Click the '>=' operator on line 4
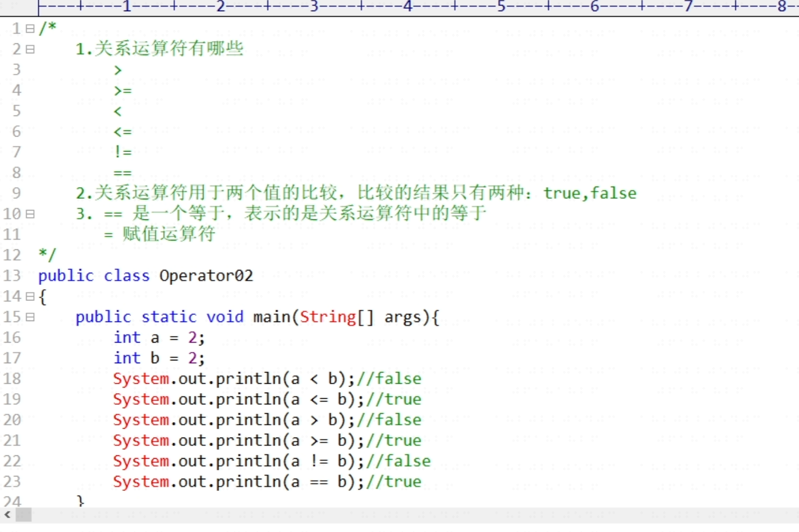The height and width of the screenshot is (532, 799). click(x=123, y=91)
